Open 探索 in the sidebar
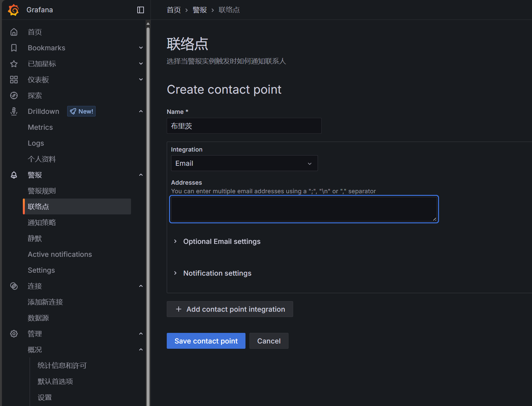The height and width of the screenshot is (406, 532). [x=35, y=96]
